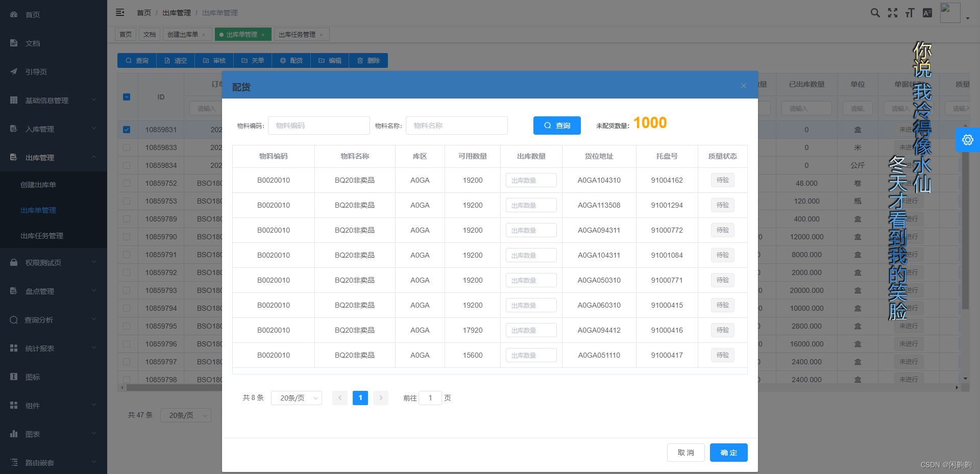Check the row 10859790 checkbox
The width and height of the screenshot is (980, 474).
coord(127,237)
